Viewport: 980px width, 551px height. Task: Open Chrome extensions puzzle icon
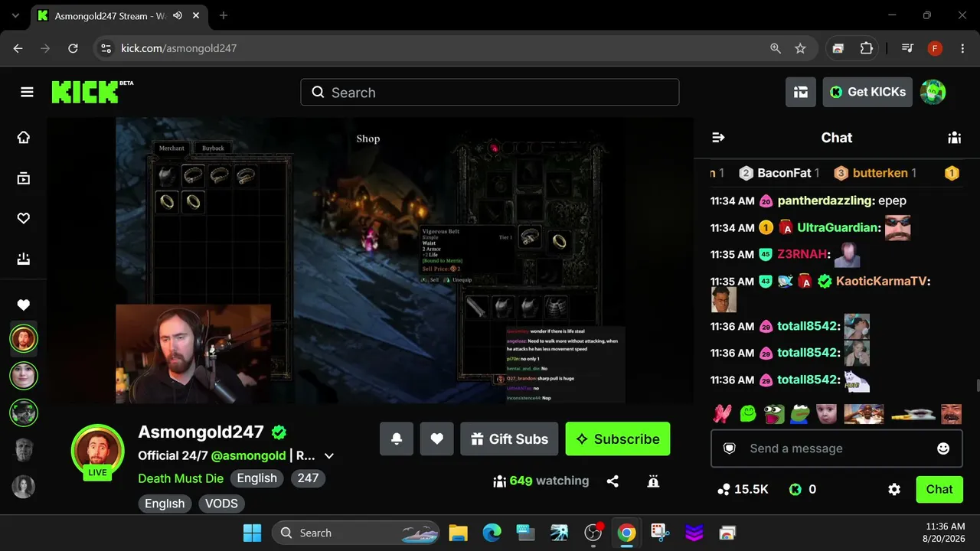pos(867,48)
